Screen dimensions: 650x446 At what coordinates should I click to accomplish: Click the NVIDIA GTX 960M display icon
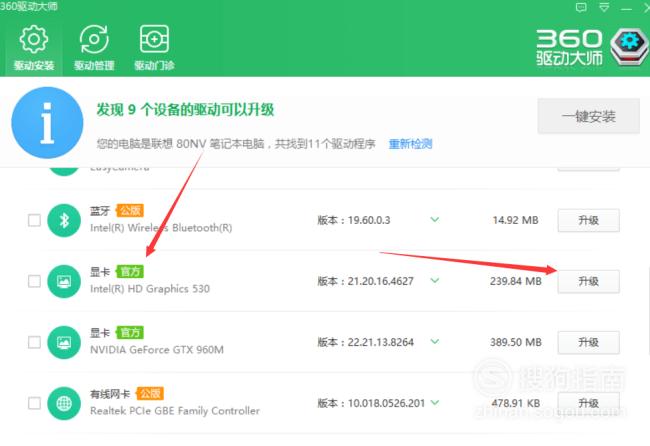pyautogui.click(x=64, y=342)
